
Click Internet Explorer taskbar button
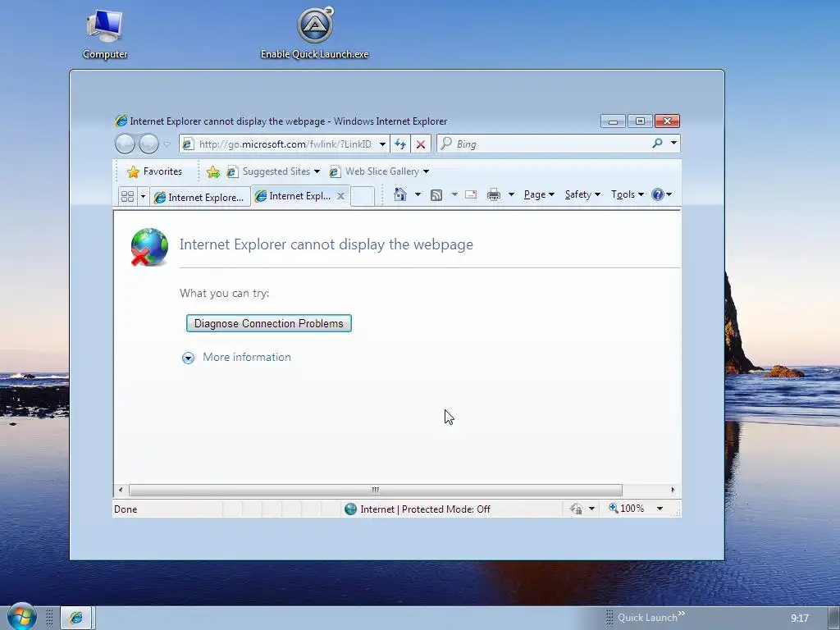click(x=76, y=618)
